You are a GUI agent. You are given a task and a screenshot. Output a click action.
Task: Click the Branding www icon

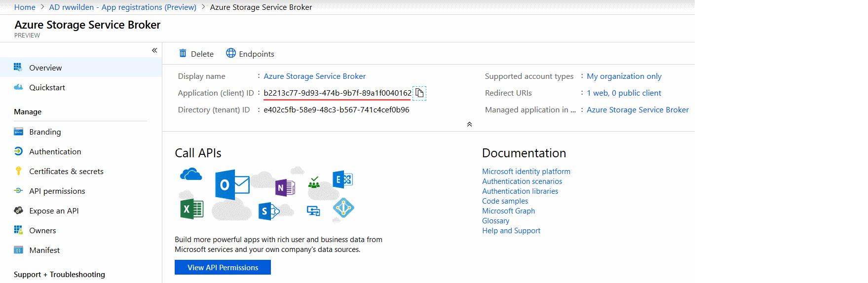pos(18,132)
